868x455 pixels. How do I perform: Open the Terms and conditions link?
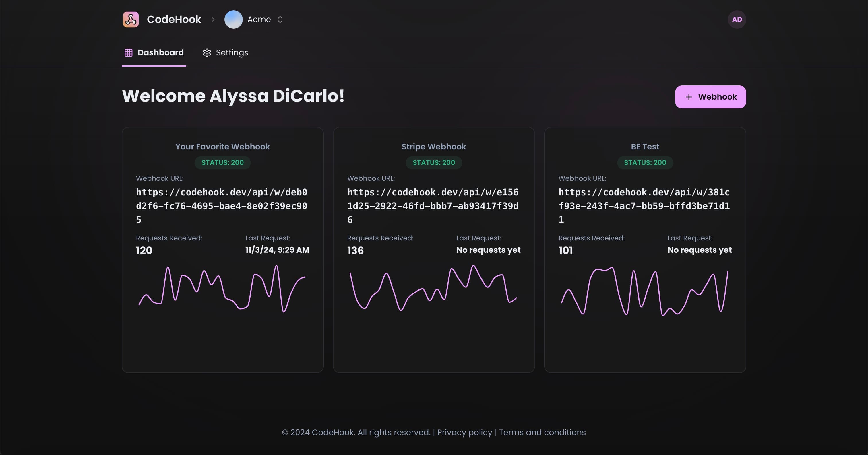(x=542, y=432)
